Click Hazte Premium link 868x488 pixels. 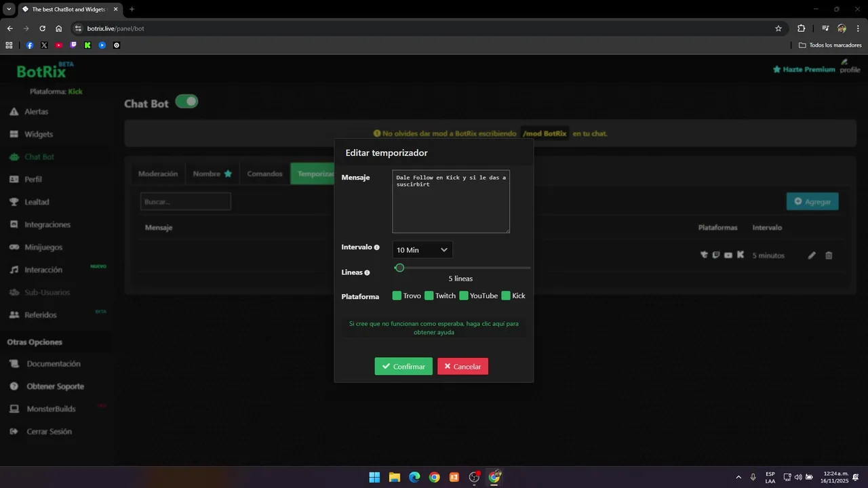tap(804, 69)
